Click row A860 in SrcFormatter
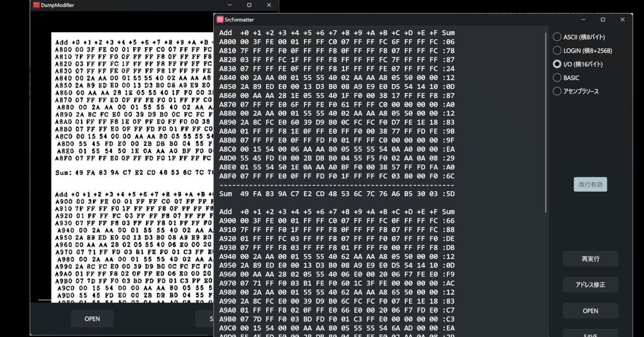Viewport: 644px width, 337px height. [337, 95]
